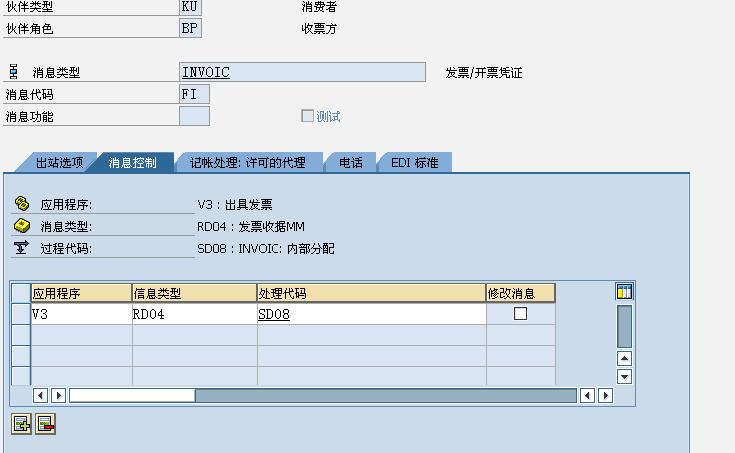The image size is (735, 453).
Task: Click the yellow message type icon
Action: point(22,226)
